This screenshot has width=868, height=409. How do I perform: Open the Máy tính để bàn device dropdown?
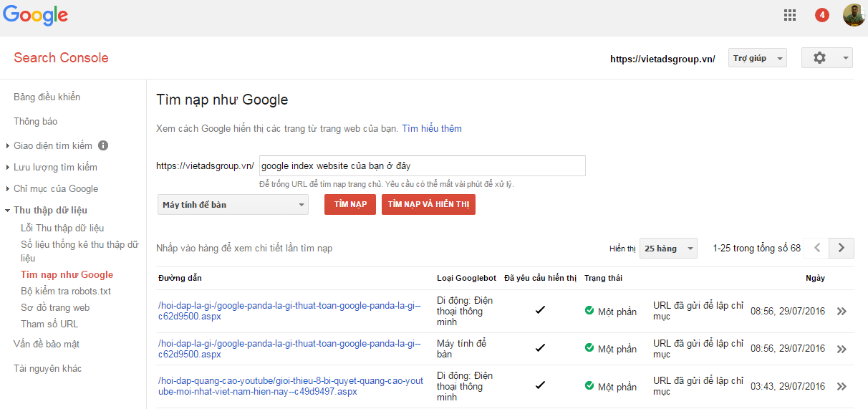point(233,205)
